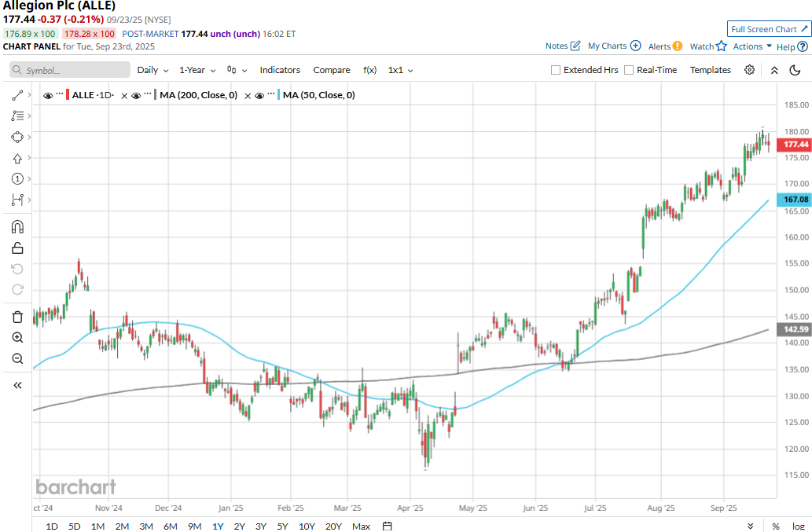
Task: Launch the Full Screen Chart
Action: tap(769, 29)
